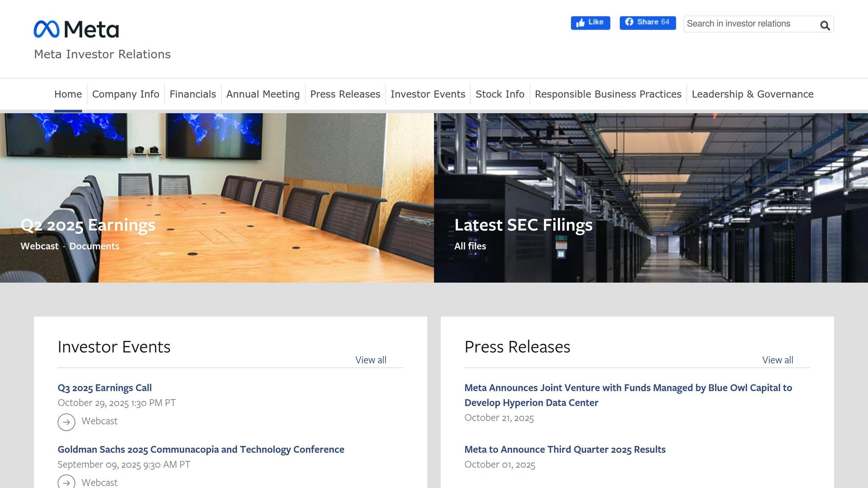Open Responsible Business Practices menu
The height and width of the screenshot is (488, 868).
coord(608,94)
